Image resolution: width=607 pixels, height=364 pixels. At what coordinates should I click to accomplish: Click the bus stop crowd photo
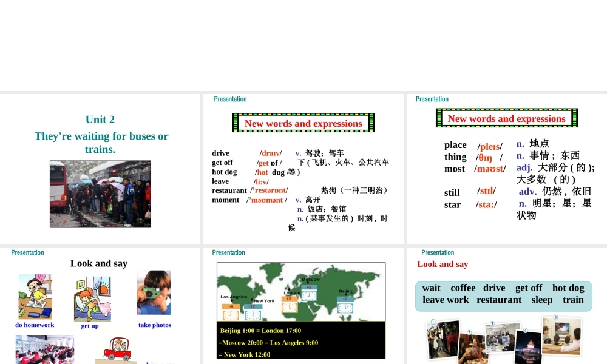(100, 194)
